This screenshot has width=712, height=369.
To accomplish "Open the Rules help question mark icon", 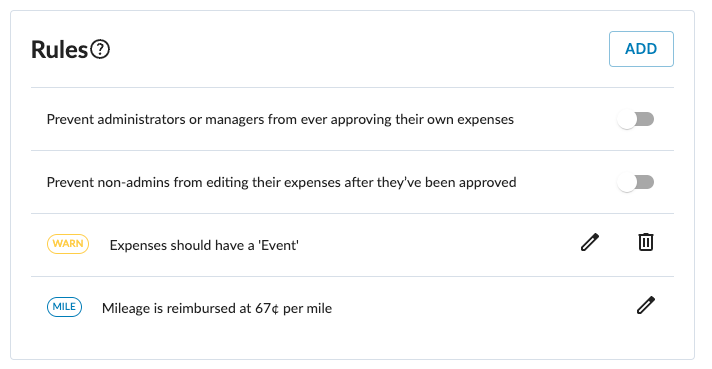I will pos(100,49).
